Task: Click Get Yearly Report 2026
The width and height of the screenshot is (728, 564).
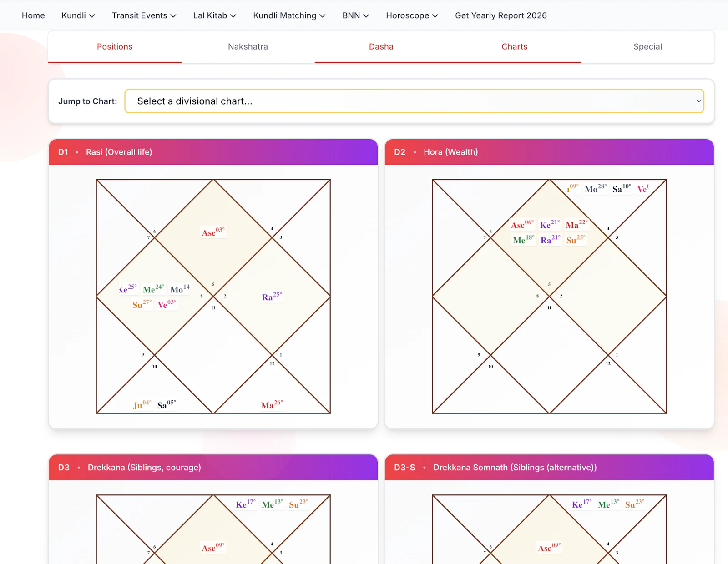Action: (x=500, y=15)
